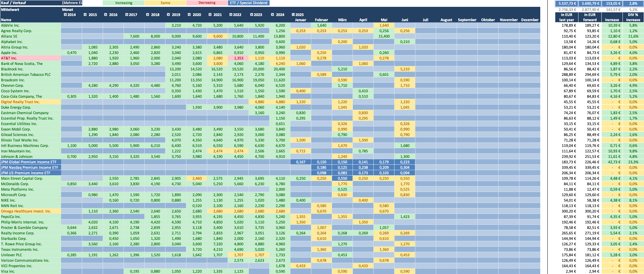Click the August month header

[446, 20]
